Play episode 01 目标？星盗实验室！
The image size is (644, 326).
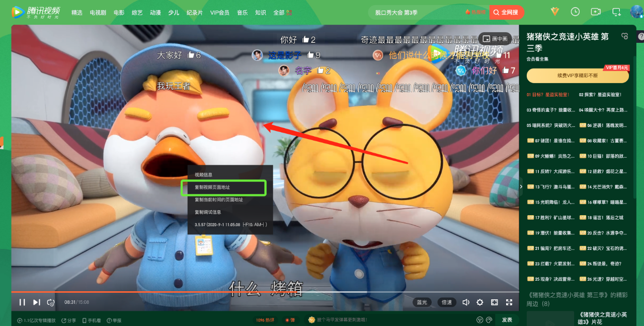tap(548, 95)
